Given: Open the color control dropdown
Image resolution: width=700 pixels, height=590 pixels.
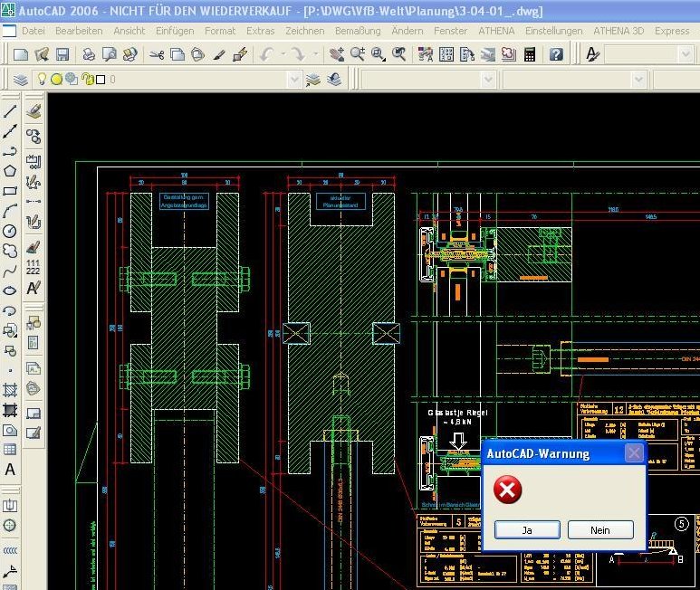Looking at the screenshot, I should 488,81.
